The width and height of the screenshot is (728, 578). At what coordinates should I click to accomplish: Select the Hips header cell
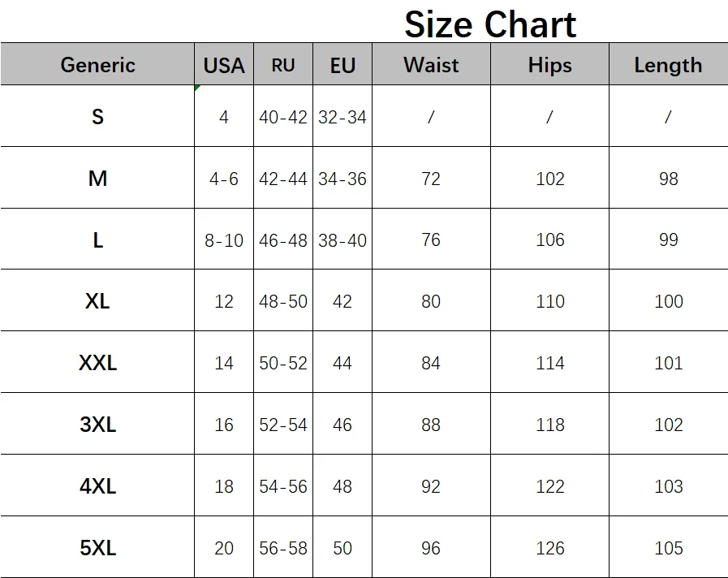(x=549, y=64)
